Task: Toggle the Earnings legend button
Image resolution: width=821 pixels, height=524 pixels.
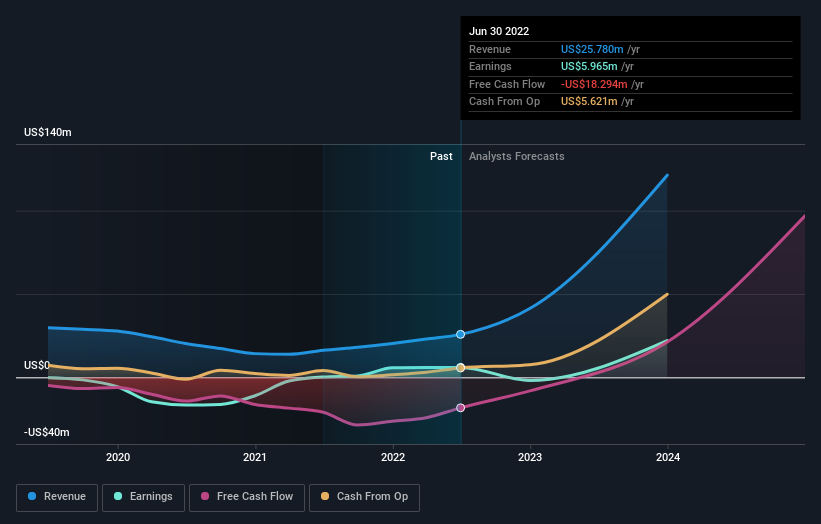Action: point(143,497)
